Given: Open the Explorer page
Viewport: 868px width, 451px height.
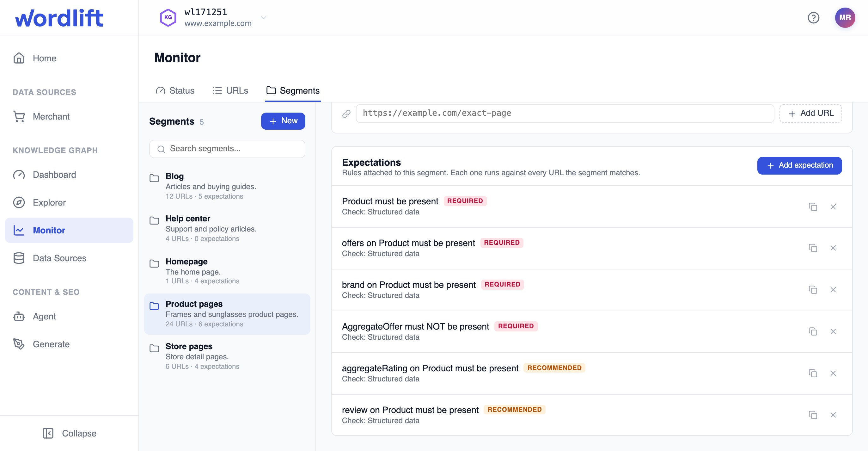Looking at the screenshot, I should point(69,203).
